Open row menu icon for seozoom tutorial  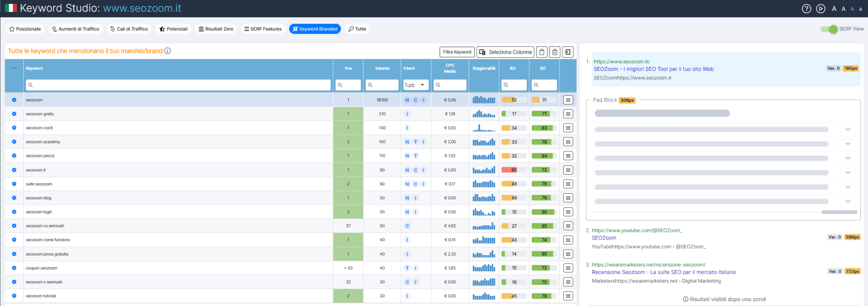[x=568, y=296]
